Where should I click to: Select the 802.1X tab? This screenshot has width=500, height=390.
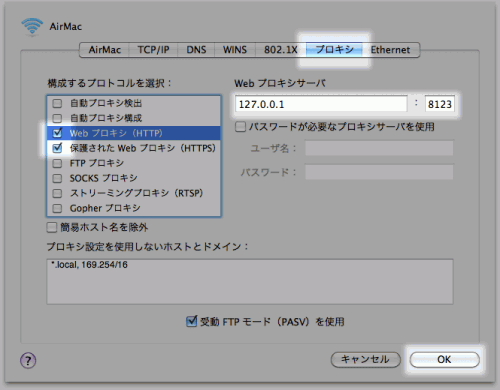[281, 50]
